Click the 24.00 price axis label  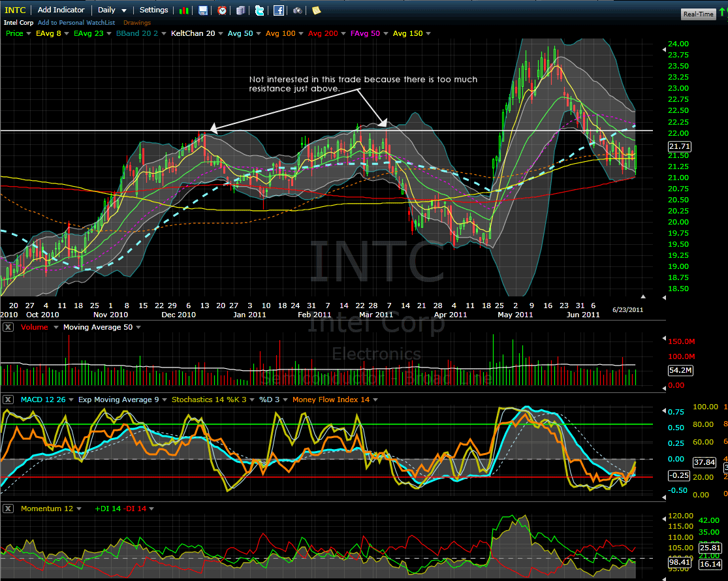(678, 44)
